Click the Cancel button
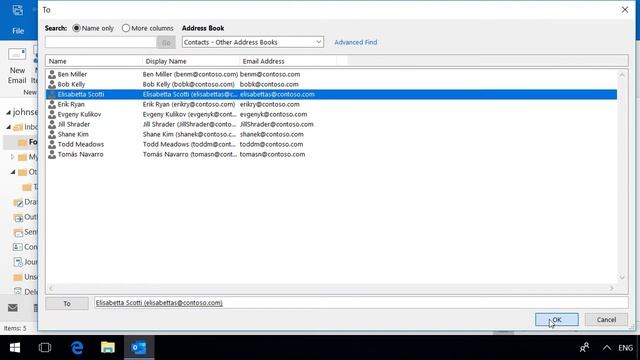640x360 pixels. tap(606, 320)
